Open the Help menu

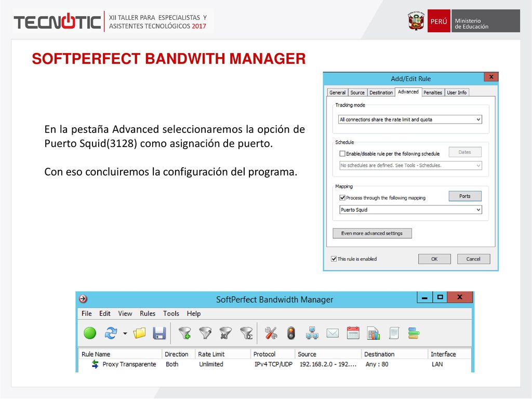[x=194, y=313]
